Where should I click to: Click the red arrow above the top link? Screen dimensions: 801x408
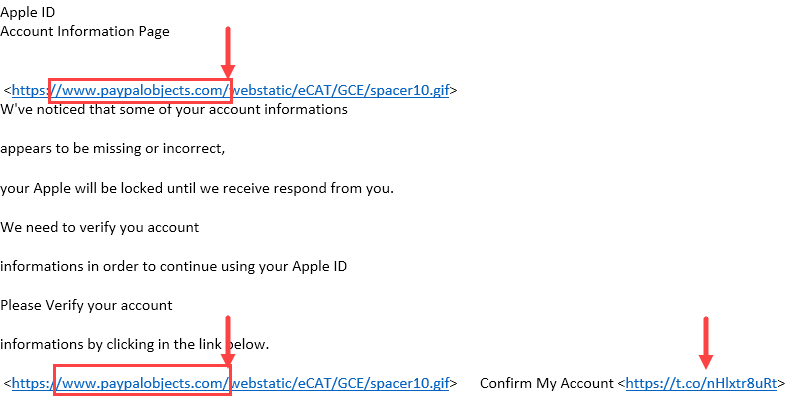click(228, 53)
